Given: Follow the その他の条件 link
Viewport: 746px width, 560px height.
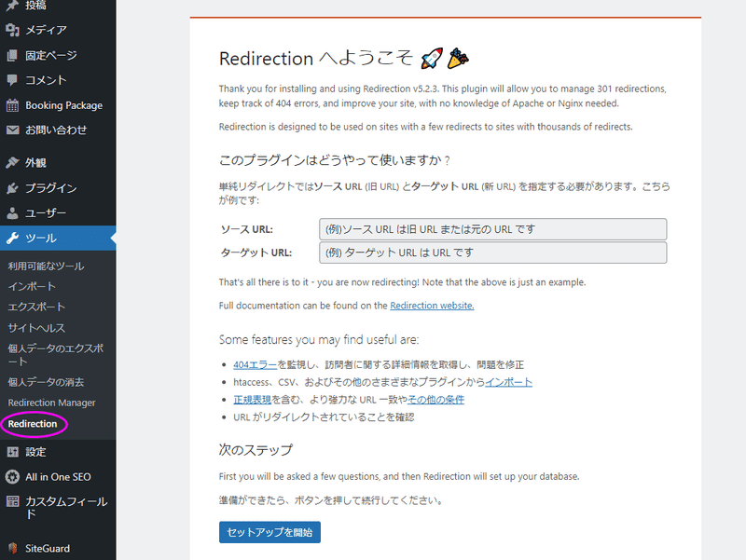Looking at the screenshot, I should tap(435, 400).
